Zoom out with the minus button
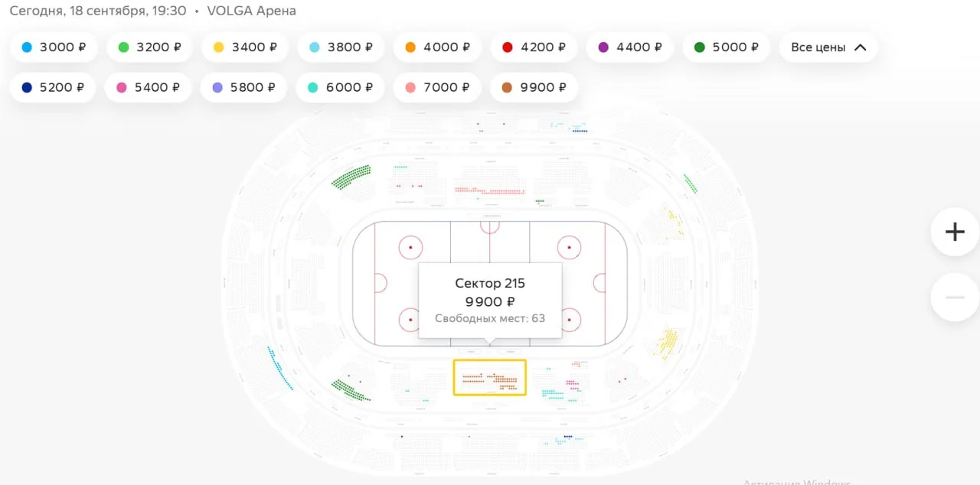This screenshot has height=485, width=980. [x=955, y=297]
